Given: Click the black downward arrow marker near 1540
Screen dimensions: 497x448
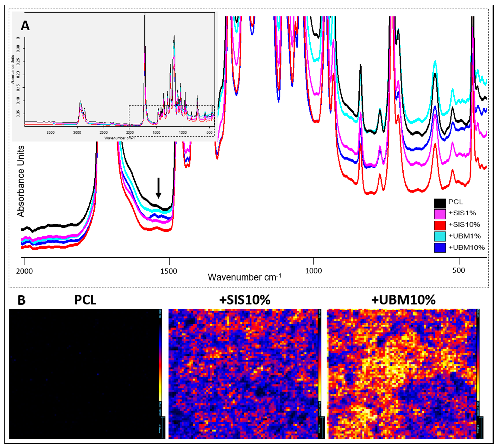Looking at the screenshot, I should pyautogui.click(x=159, y=188).
